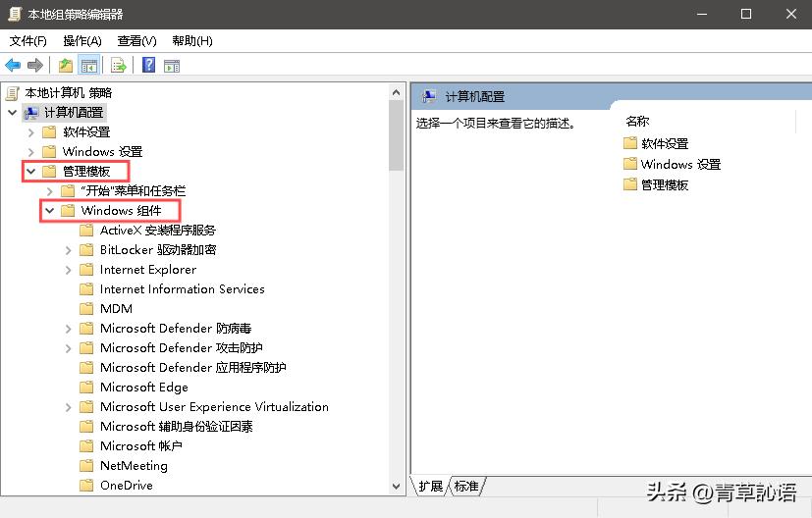Select Microsoft 辅助身份验证因素 tree item
This screenshot has width=812, height=518.
click(x=177, y=427)
